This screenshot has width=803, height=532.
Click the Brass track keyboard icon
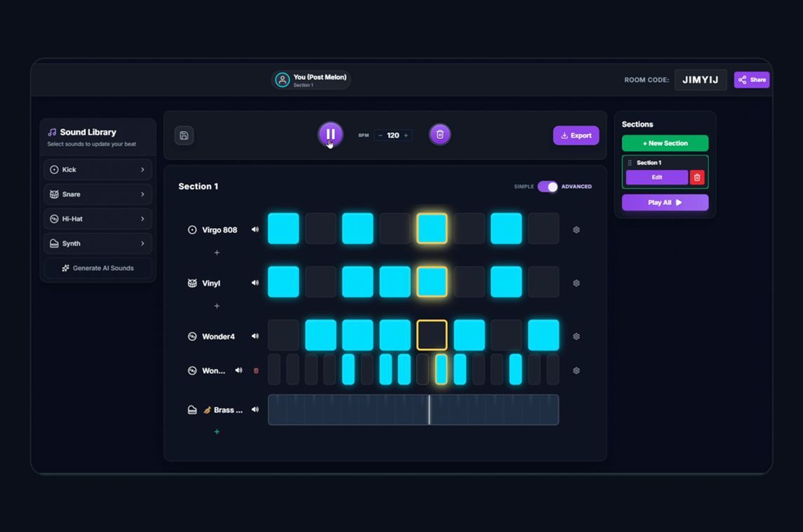click(192, 410)
